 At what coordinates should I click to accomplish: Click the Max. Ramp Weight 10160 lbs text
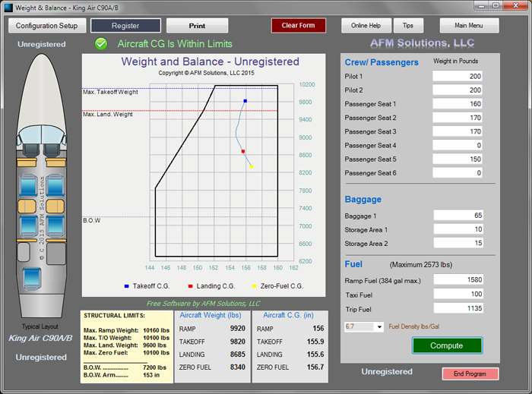(127, 330)
